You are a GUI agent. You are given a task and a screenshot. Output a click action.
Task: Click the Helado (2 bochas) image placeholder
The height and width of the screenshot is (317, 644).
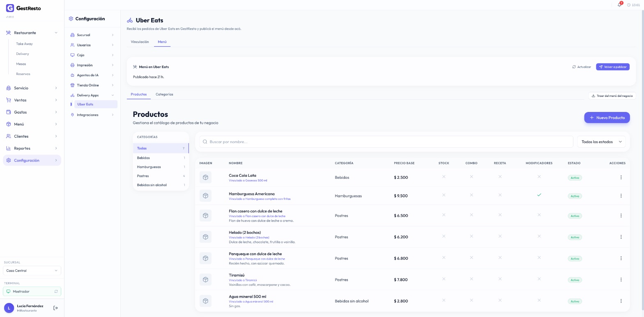[x=205, y=237]
